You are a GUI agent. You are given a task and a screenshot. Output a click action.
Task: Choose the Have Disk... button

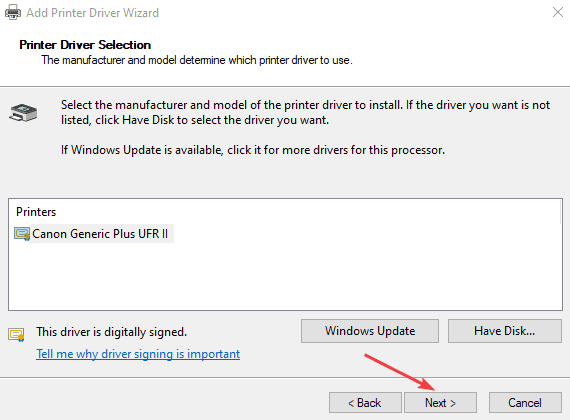(x=505, y=331)
